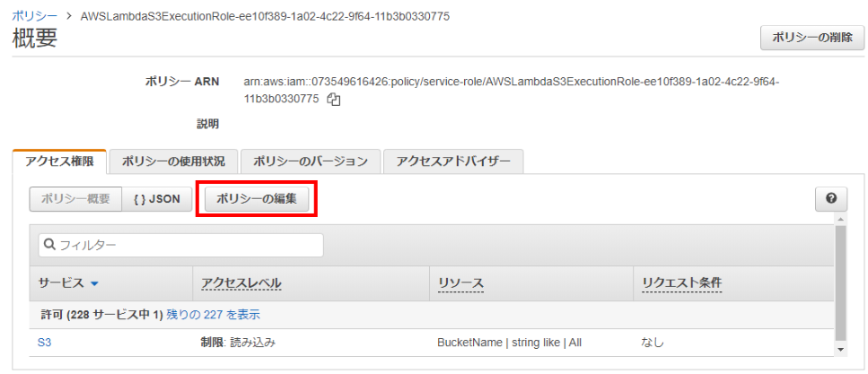Click the table vertical scrollbar thumb
868x374 pixels.
841,283
